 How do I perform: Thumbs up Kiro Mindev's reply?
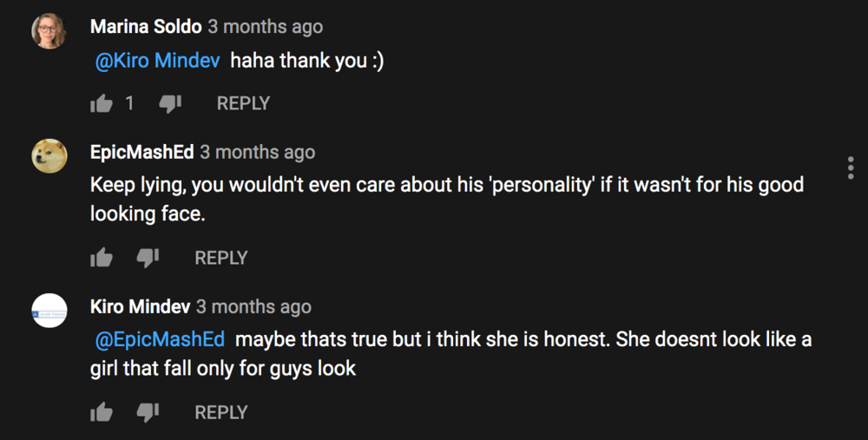click(x=102, y=412)
